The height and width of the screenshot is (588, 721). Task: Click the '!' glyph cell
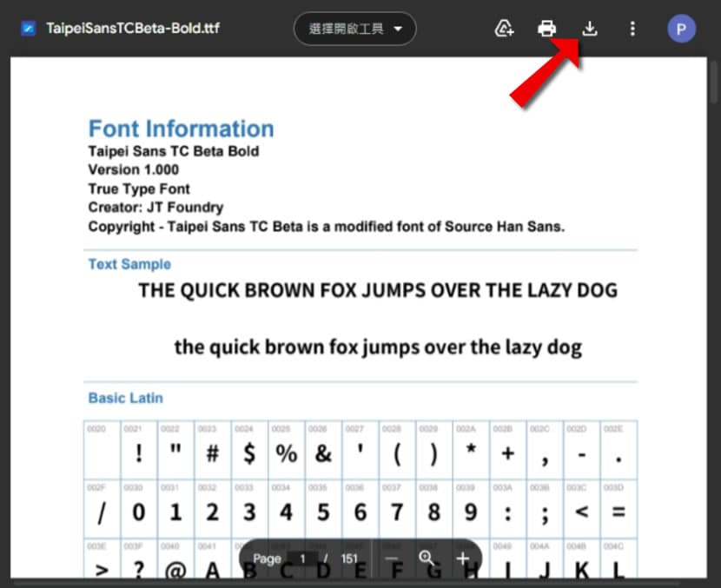click(139, 450)
